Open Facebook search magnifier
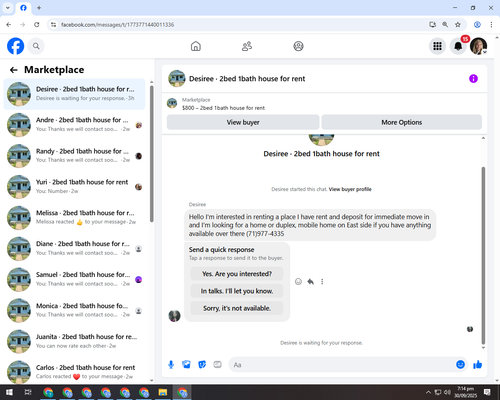This screenshot has height=400, width=500. click(36, 46)
